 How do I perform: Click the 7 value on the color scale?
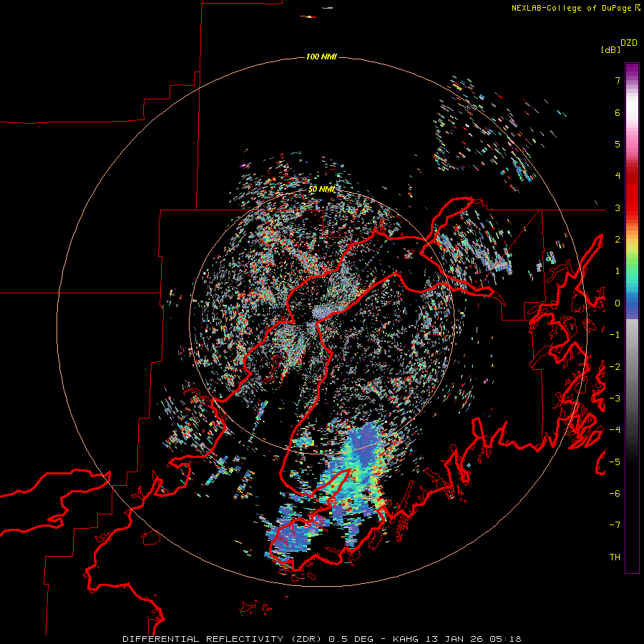coord(618,80)
